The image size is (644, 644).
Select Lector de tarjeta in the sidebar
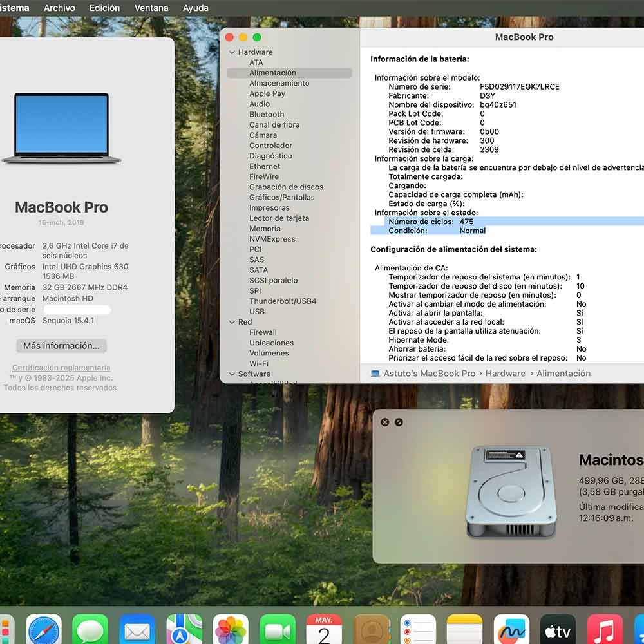279,218
